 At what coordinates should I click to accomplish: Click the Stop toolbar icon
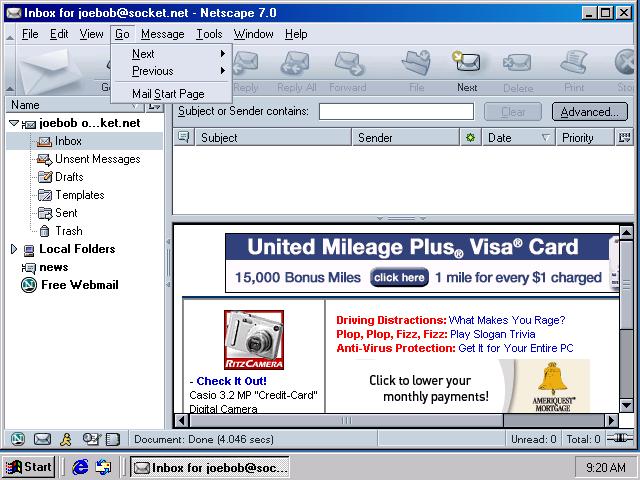tap(626, 62)
